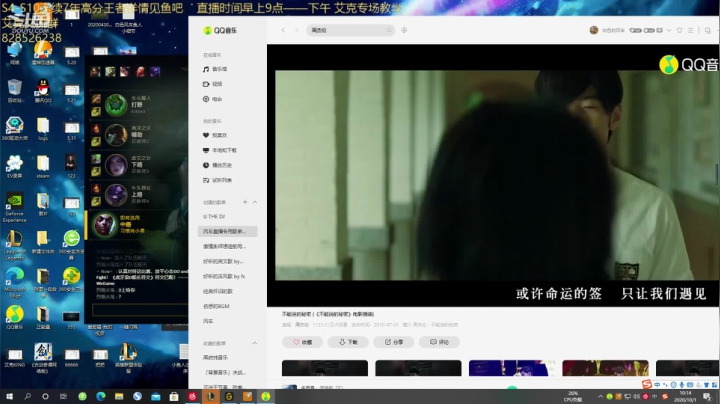
Task: Open taskbar search magnifier
Action: click(27, 396)
